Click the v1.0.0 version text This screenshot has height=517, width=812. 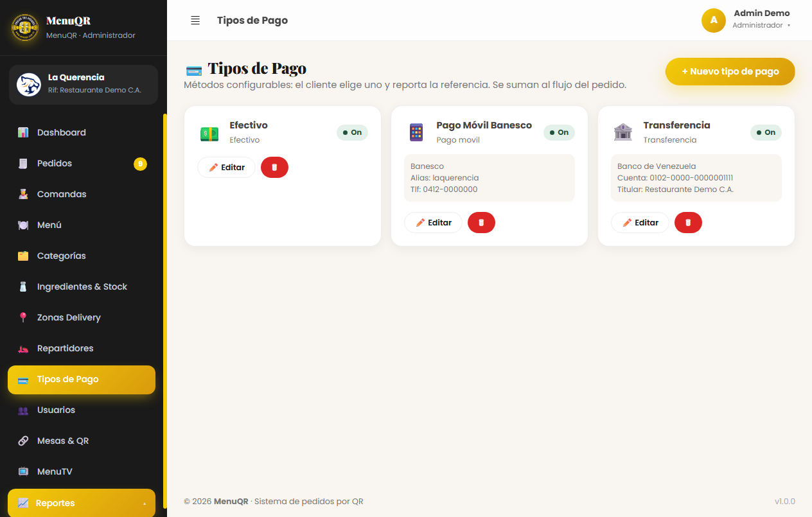pos(784,502)
